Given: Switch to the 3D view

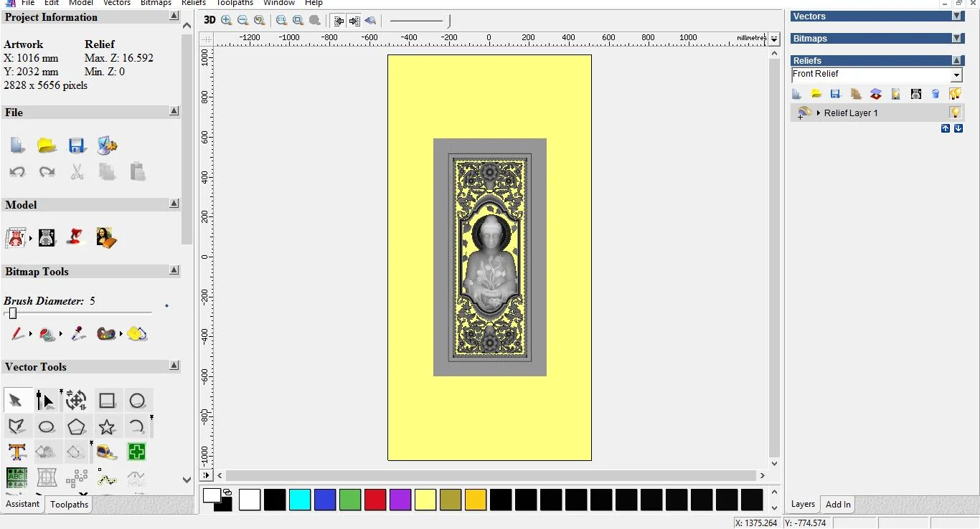Looking at the screenshot, I should (209, 20).
